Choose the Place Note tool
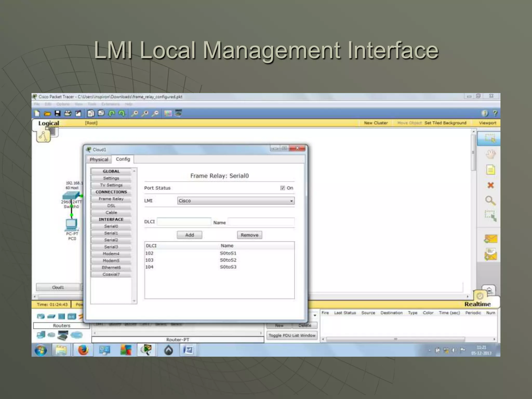 (490, 170)
